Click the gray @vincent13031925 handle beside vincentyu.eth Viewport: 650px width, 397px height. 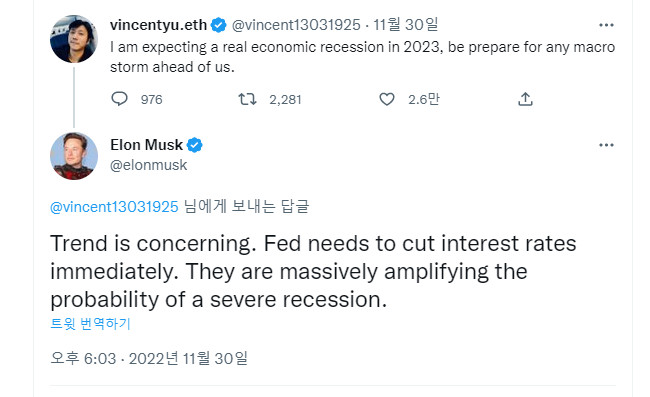[296, 25]
